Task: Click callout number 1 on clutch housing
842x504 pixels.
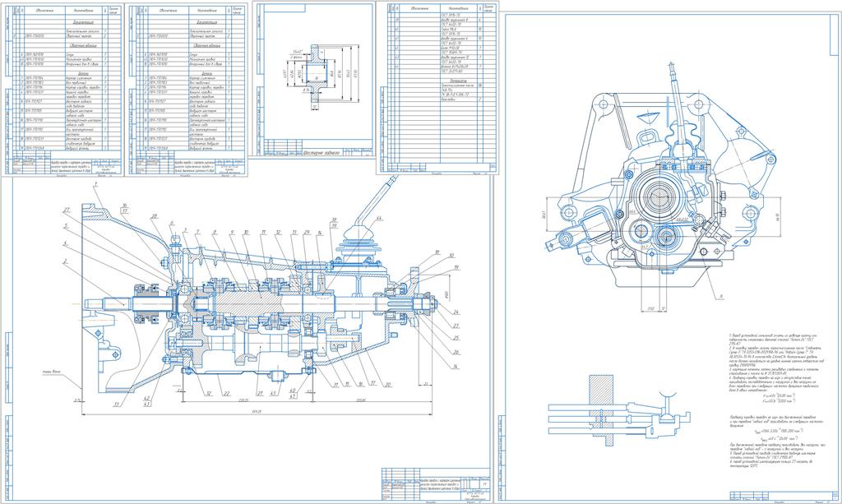Action: tap(95, 185)
